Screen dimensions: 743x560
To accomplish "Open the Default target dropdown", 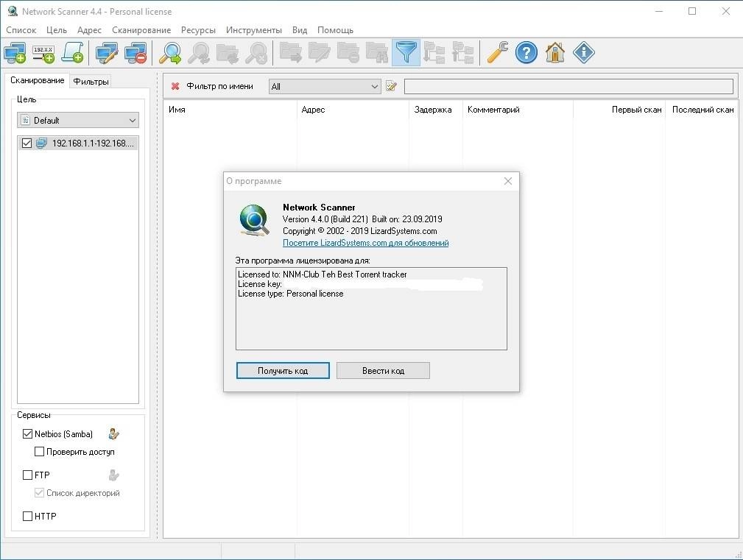I will [78, 120].
